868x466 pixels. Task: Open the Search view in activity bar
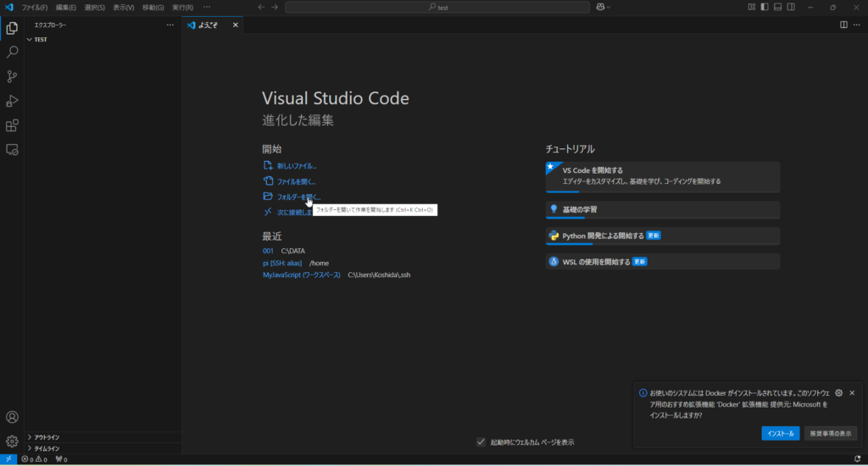pos(12,52)
